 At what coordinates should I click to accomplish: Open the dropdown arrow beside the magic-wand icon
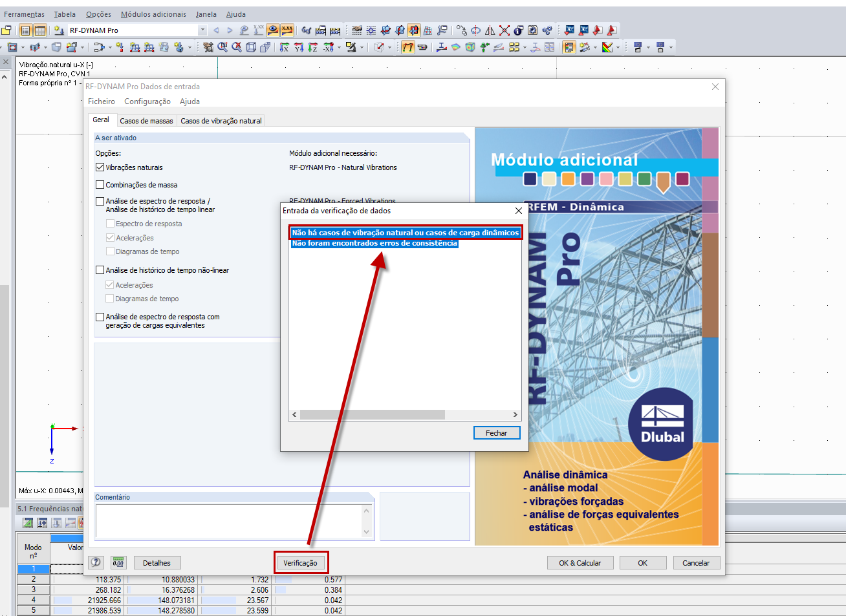pos(596,47)
